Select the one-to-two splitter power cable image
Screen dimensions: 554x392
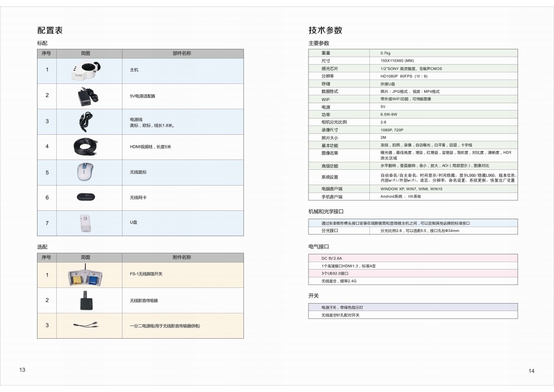click(86, 325)
